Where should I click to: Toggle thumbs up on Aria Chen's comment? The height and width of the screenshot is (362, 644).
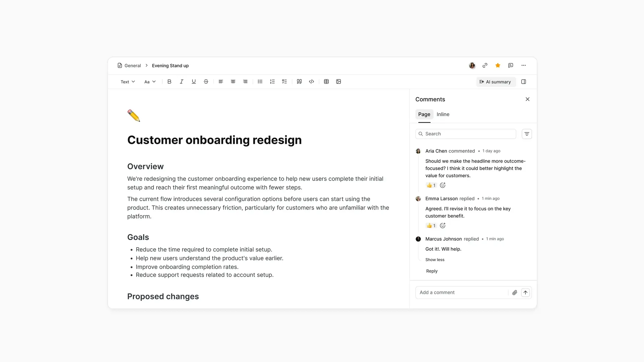(431, 185)
